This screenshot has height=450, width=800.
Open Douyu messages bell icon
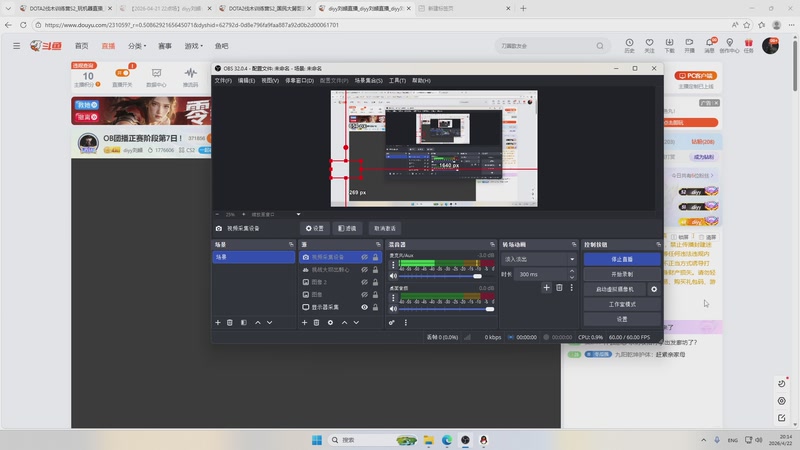tap(710, 45)
